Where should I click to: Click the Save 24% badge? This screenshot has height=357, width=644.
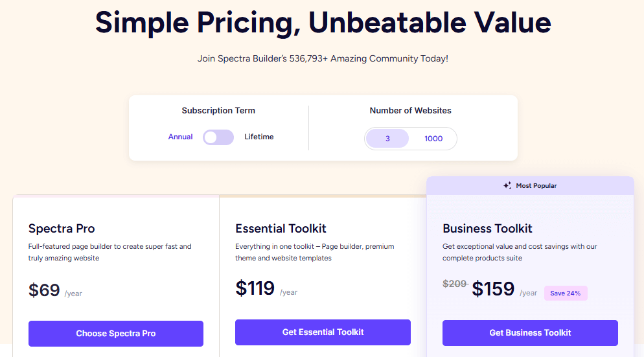(x=565, y=293)
